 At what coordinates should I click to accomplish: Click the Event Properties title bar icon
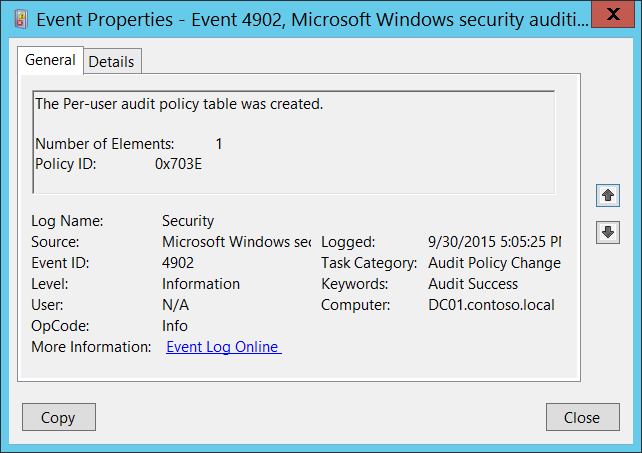coord(19,18)
